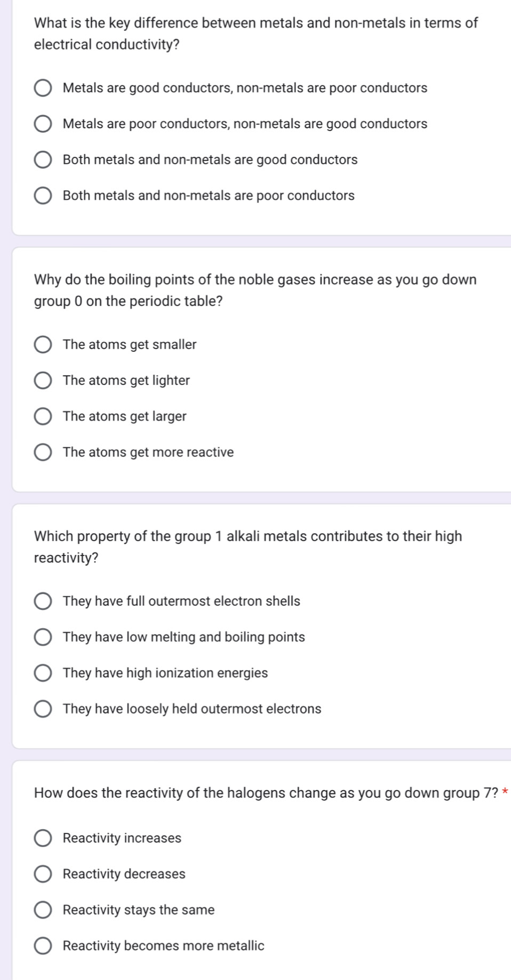Image resolution: width=511 pixels, height=980 pixels.
Task: Choose 'They have full outermost electron shells'
Action: pos(43,601)
